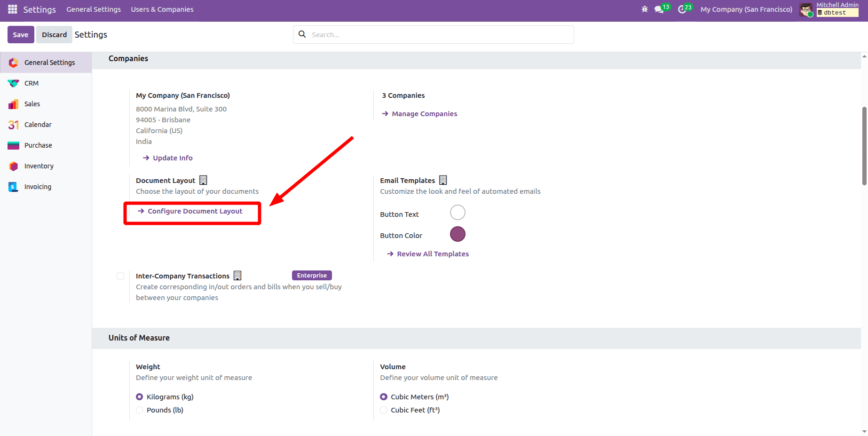Switch to the CRM settings tab
868x436 pixels.
click(46, 83)
